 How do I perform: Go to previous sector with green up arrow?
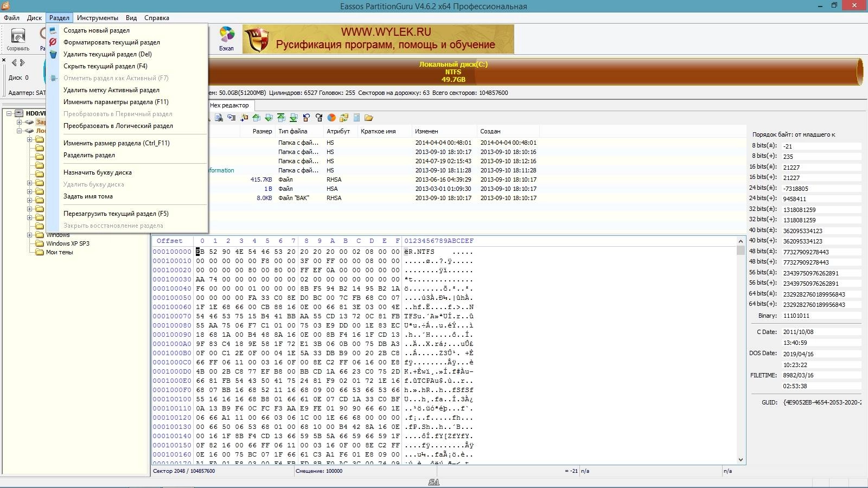coord(256,118)
